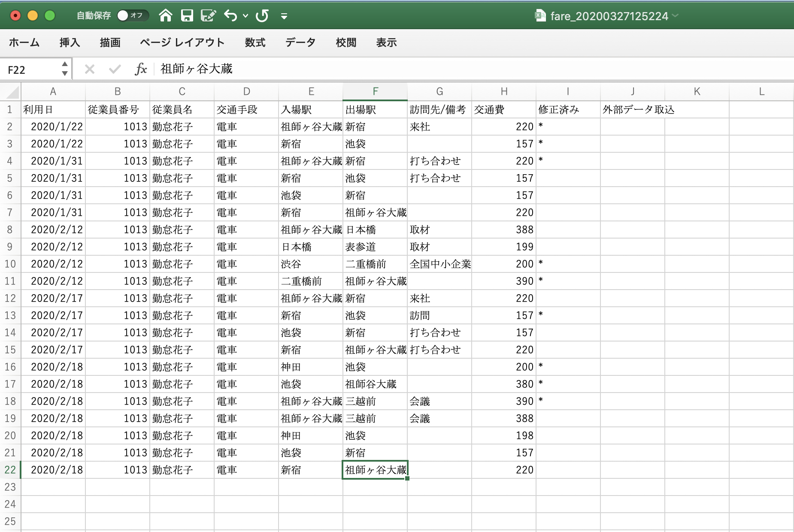Select row 25 header

[10, 521]
